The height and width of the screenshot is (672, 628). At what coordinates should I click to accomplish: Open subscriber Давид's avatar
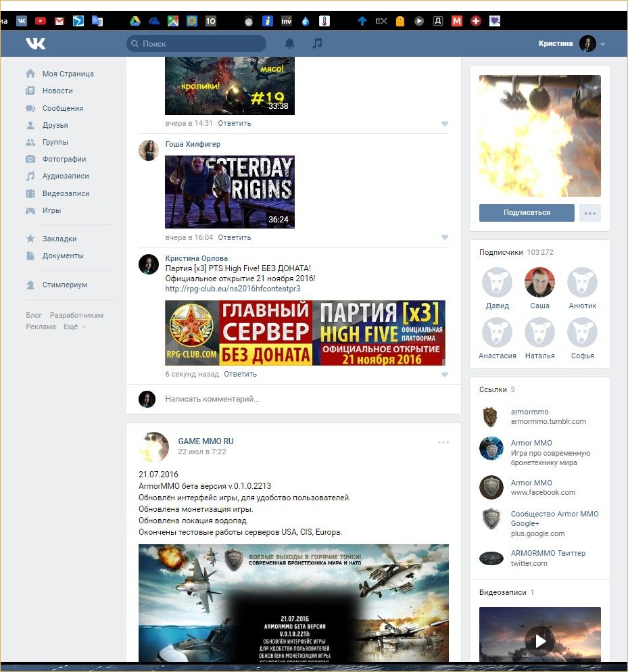[498, 282]
